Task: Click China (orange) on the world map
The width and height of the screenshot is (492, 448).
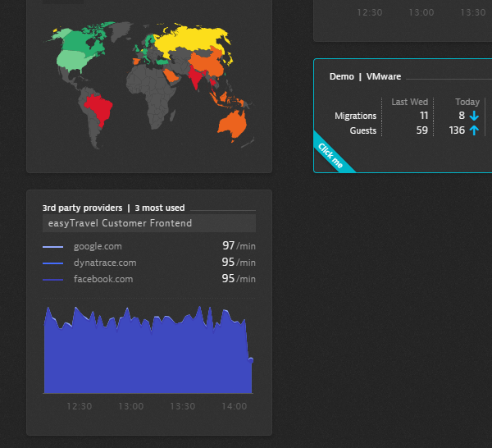Action: (x=207, y=63)
